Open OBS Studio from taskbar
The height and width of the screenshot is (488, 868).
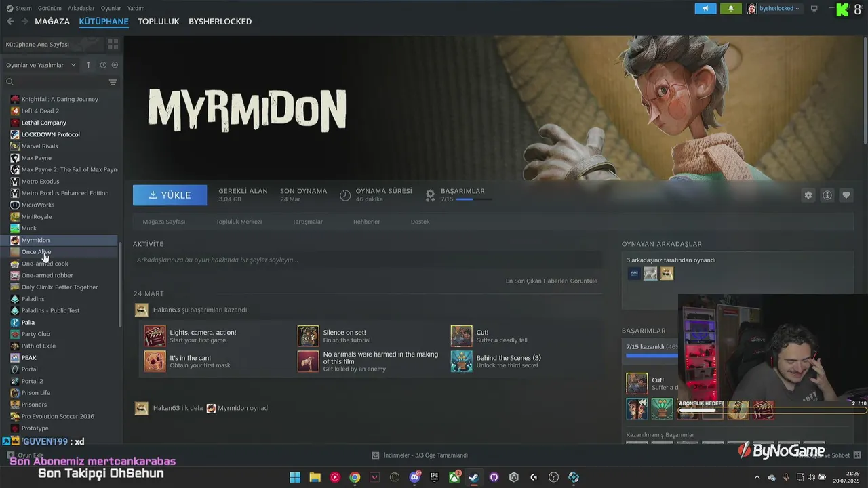tap(553, 477)
